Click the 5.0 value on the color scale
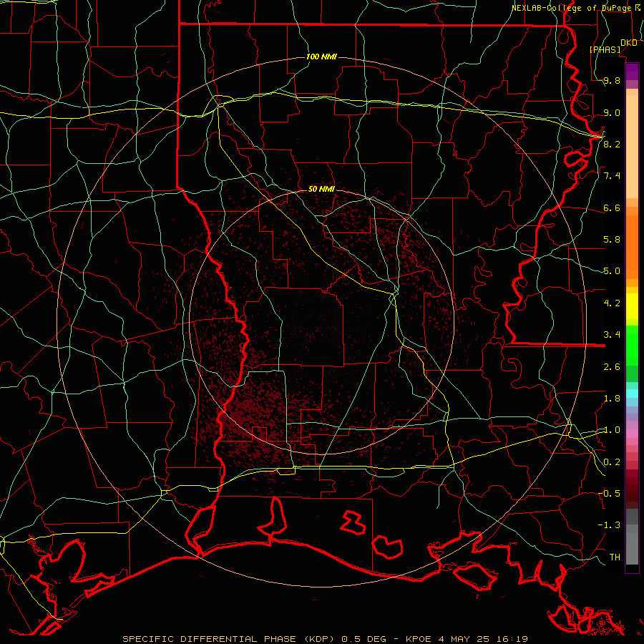The height and width of the screenshot is (644, 644). coord(612,271)
